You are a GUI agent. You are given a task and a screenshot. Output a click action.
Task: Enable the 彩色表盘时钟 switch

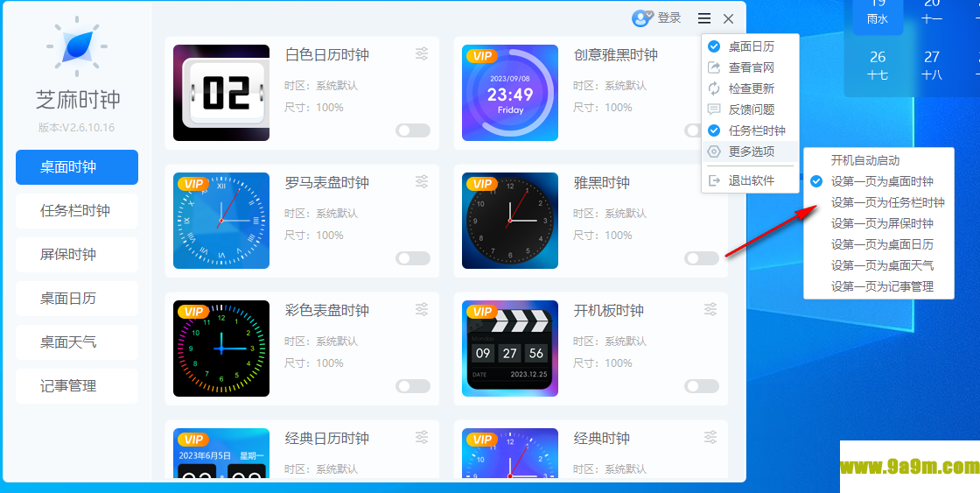413,386
